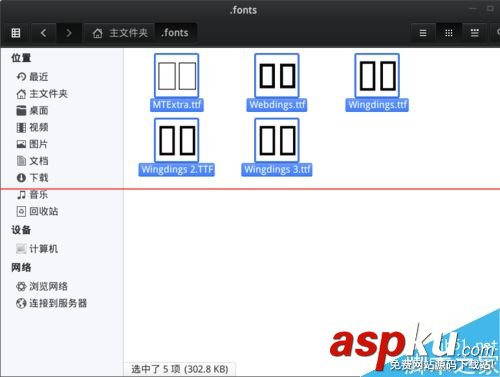Image resolution: width=500 pixels, height=377 pixels.
Task: Click the Webdings.ttf font file icon
Action: pyautogui.click(x=277, y=76)
